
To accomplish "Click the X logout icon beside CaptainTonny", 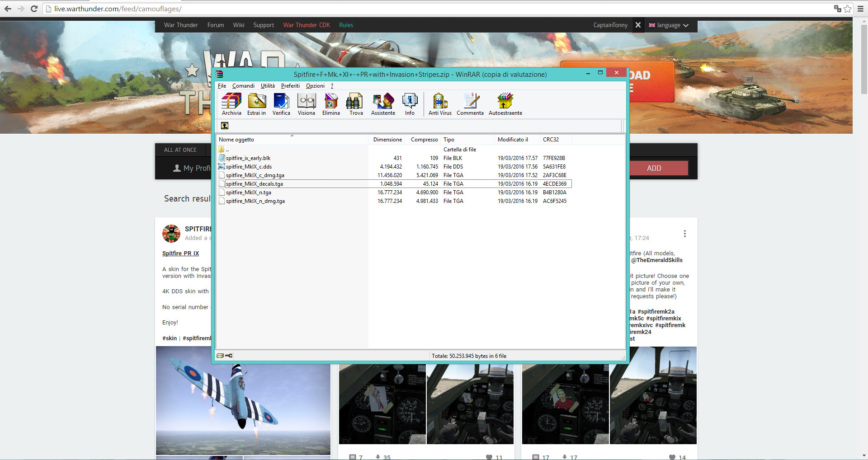I will (638, 25).
